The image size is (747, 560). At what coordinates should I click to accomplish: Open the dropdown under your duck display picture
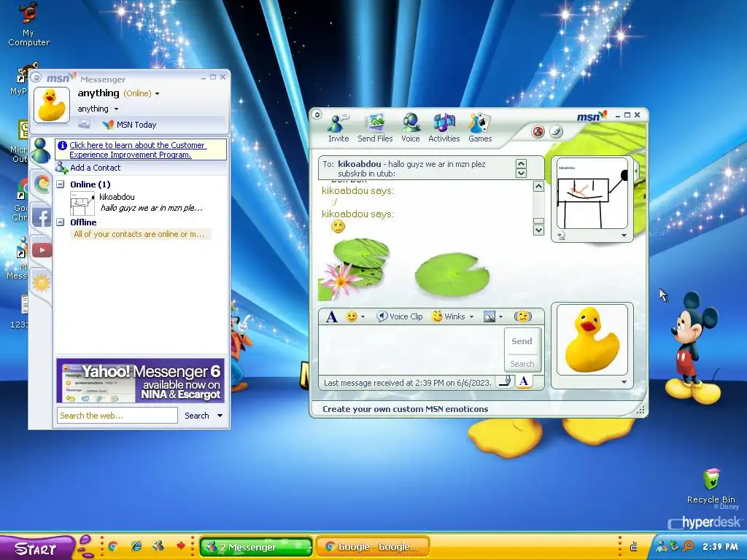[624, 382]
